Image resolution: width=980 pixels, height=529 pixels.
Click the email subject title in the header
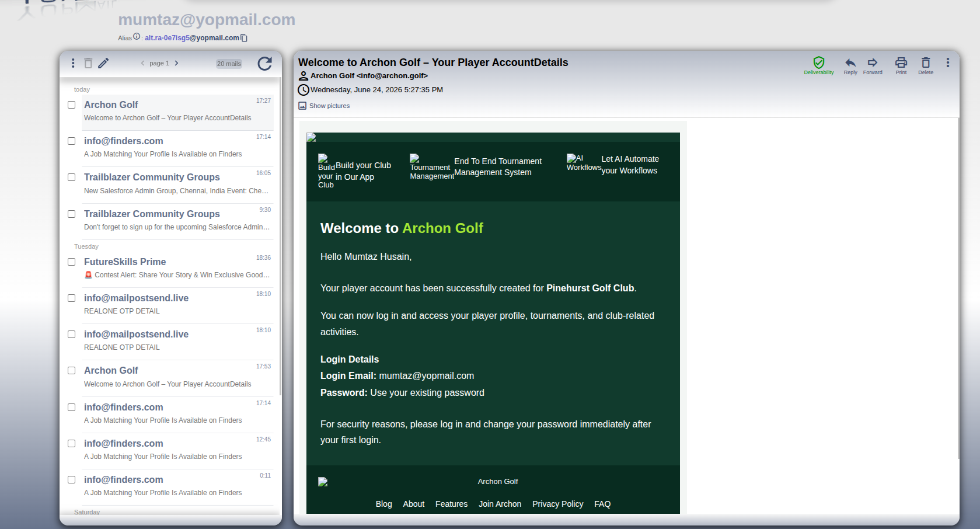pos(433,62)
